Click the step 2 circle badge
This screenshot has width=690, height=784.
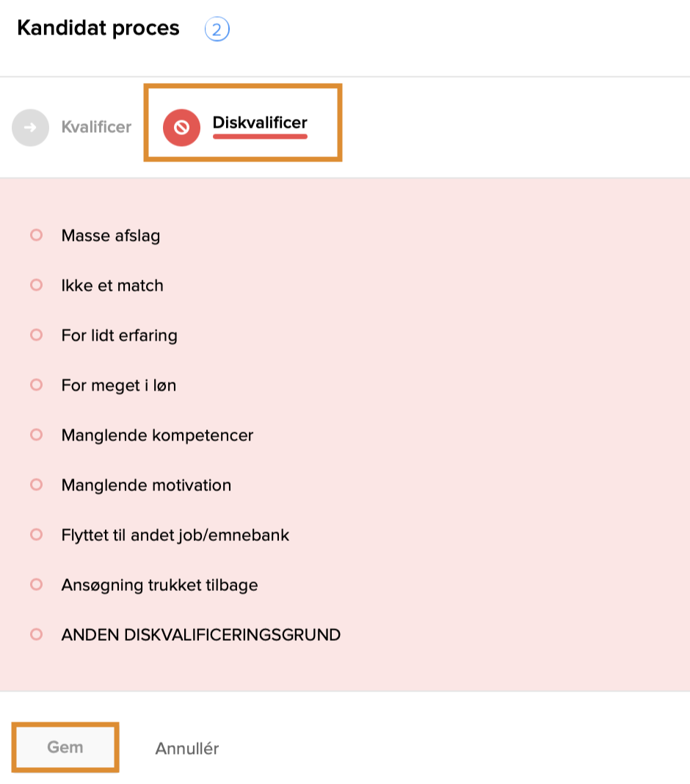tap(217, 29)
